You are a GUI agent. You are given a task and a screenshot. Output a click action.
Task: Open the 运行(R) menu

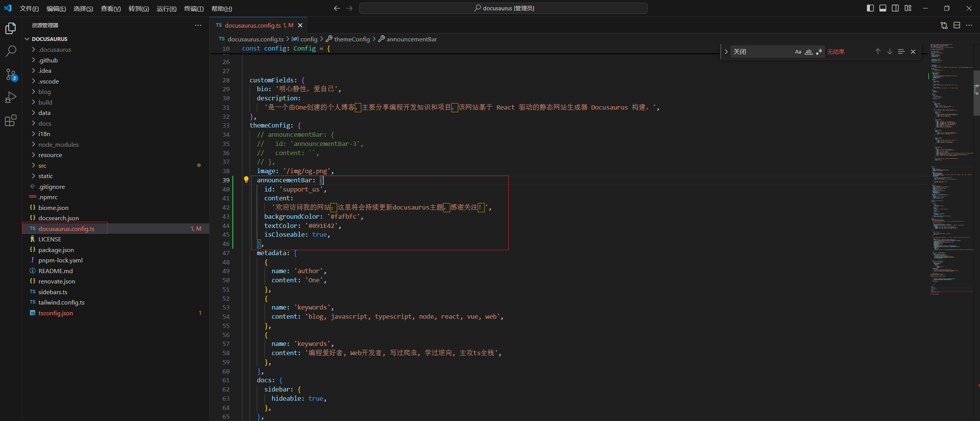point(167,8)
